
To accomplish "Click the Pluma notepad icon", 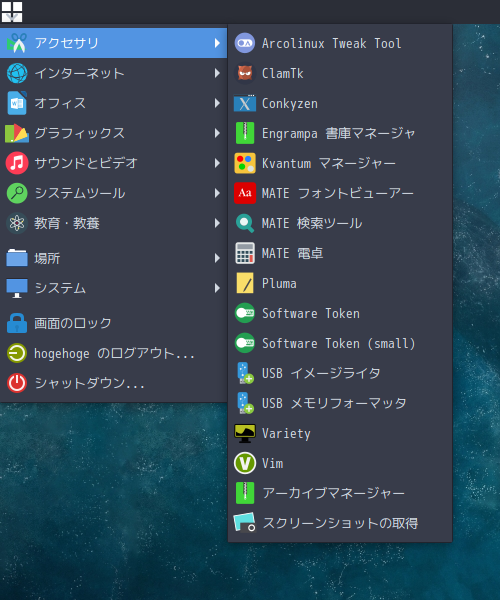I will click(245, 283).
